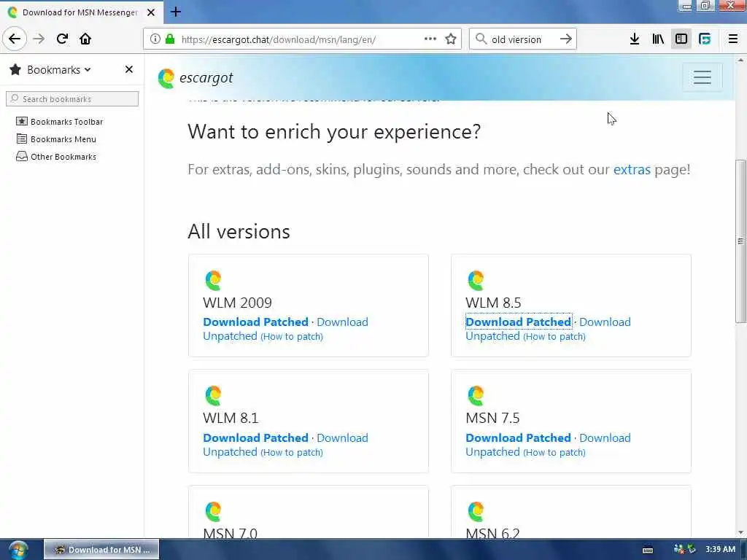Toggle the sidebar view button
Image resolution: width=747 pixels, height=560 pixels.
pos(681,39)
